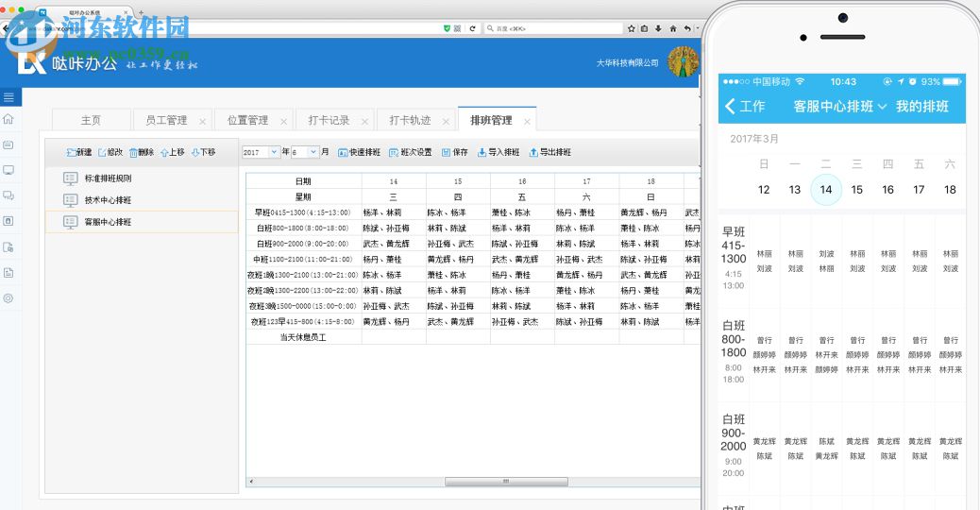
Task: Close the 排班管理 tab
Action: [527, 121]
